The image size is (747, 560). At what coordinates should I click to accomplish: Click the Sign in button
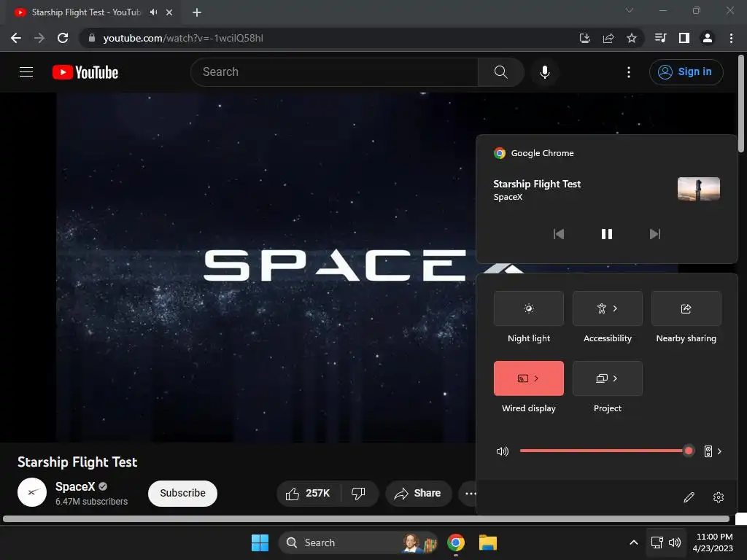pos(686,72)
